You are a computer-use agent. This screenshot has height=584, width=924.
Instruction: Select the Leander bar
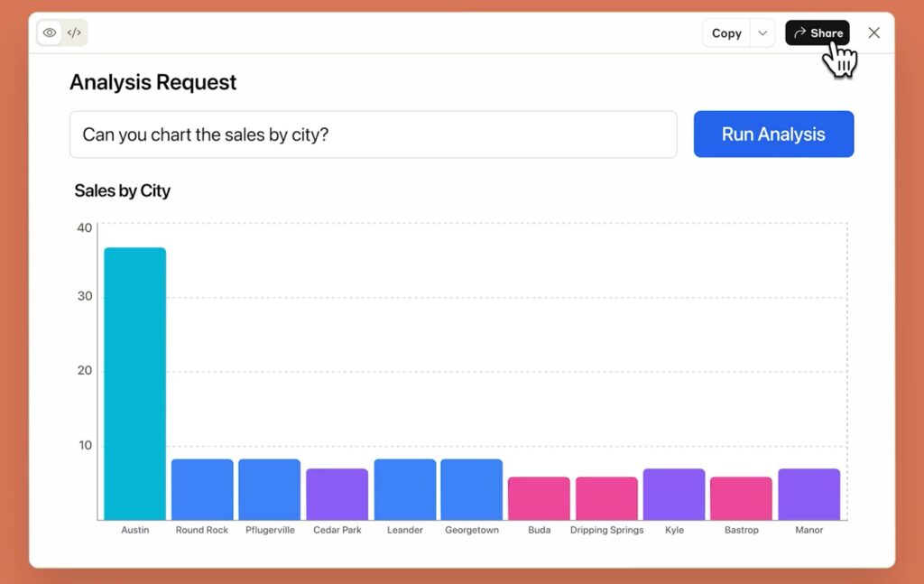click(405, 490)
